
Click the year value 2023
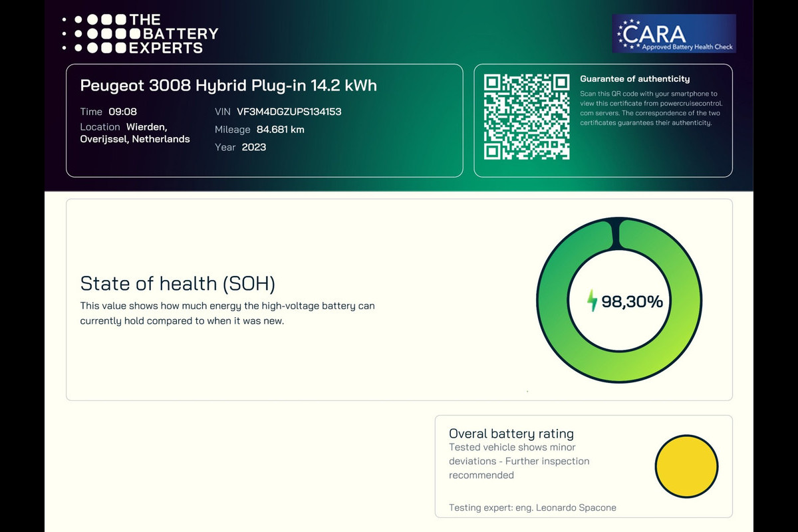point(254,147)
